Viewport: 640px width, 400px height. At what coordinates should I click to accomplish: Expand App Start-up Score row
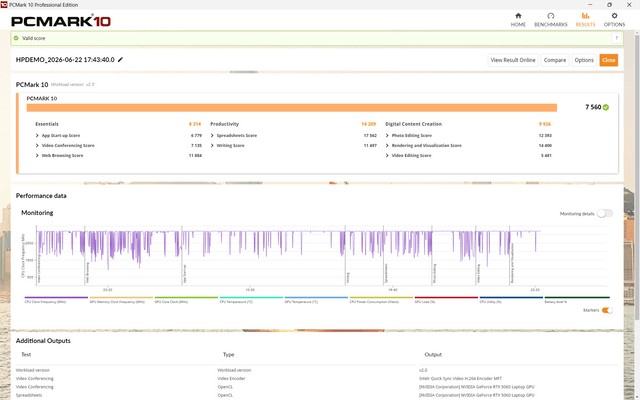(37, 136)
